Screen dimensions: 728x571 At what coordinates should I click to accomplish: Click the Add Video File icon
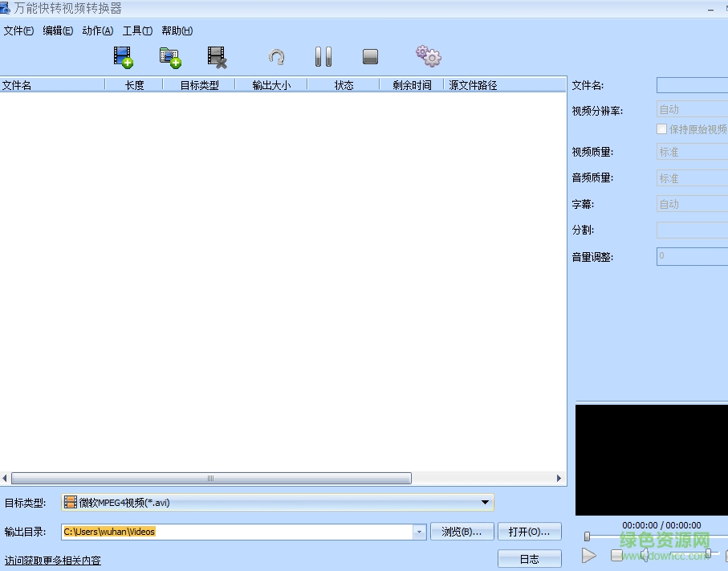tap(122, 55)
